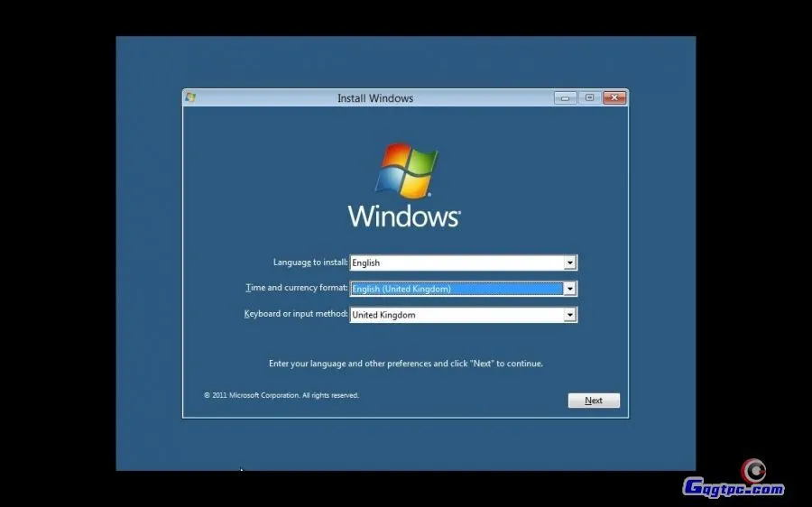Close the Install Windows dialog
The image size is (812, 507).
coord(614,97)
